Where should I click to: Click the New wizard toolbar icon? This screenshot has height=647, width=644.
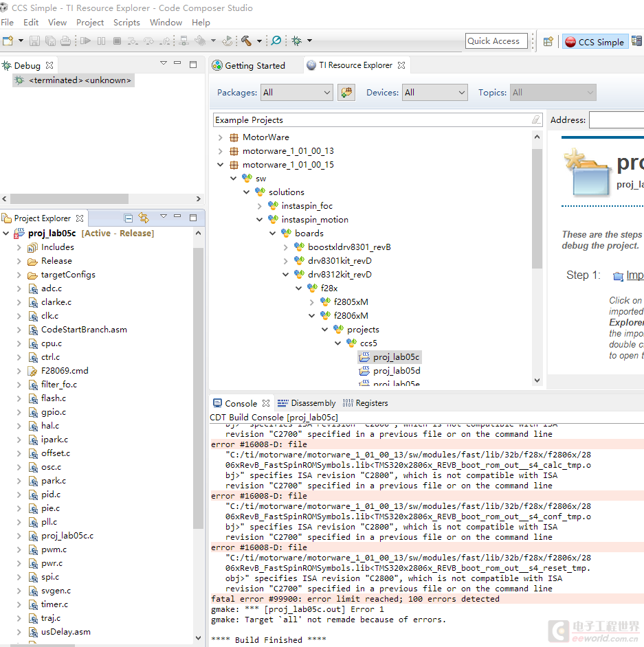pyautogui.click(x=8, y=41)
